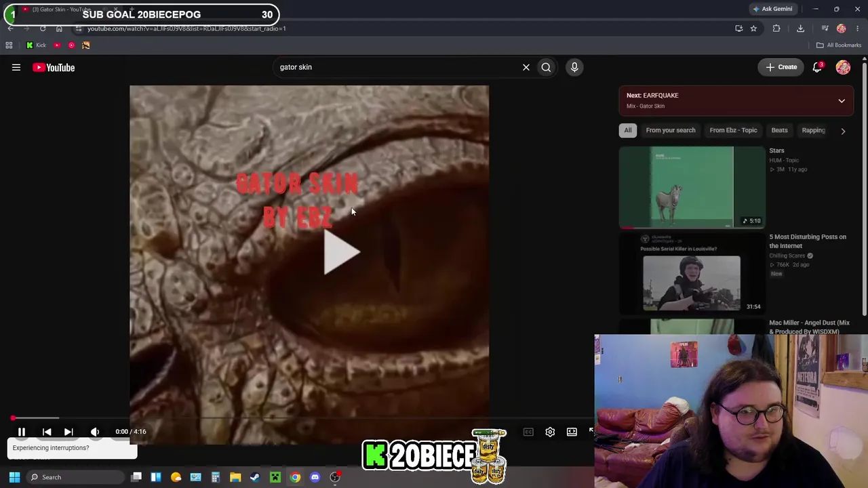This screenshot has width=868, height=488.
Task: Open the 'Stars' video thumbnail
Action: point(692,187)
